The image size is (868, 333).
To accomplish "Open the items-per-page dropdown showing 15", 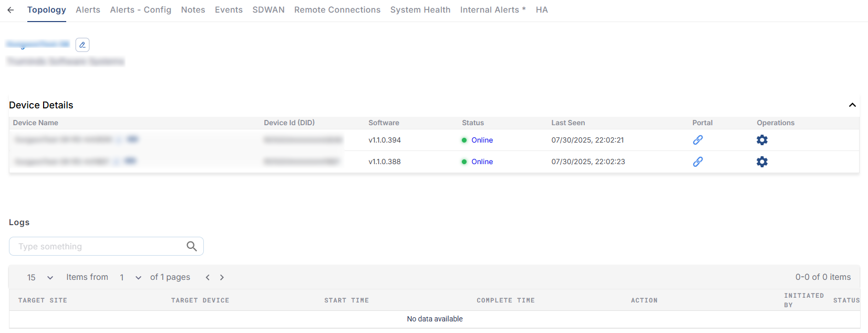I will 40,277.
